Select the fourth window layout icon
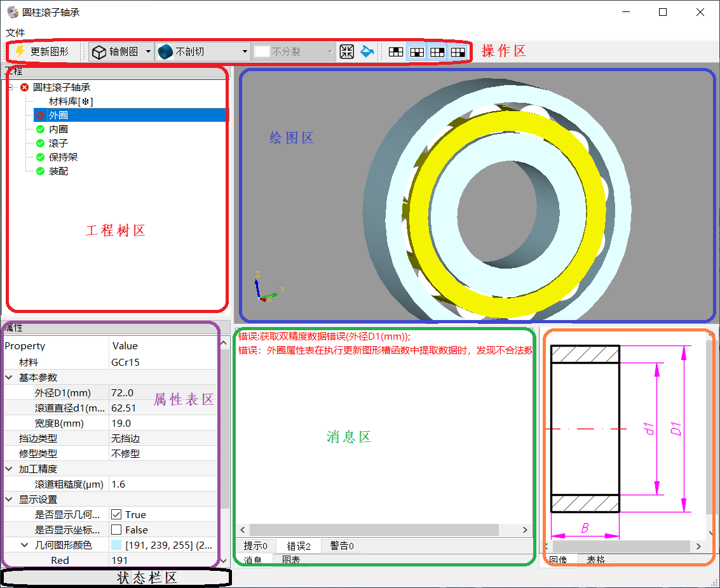720x588 pixels. [x=458, y=52]
